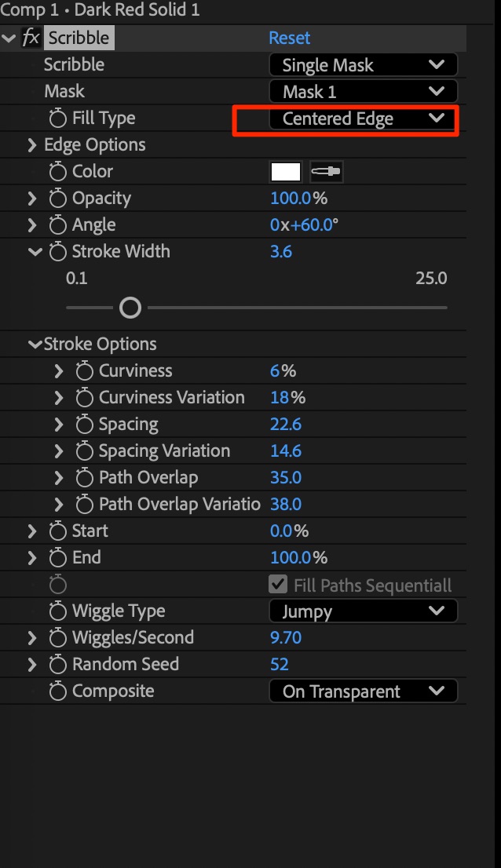Click the Color stopwatch icon
The width and height of the screenshot is (501, 868).
point(58,172)
